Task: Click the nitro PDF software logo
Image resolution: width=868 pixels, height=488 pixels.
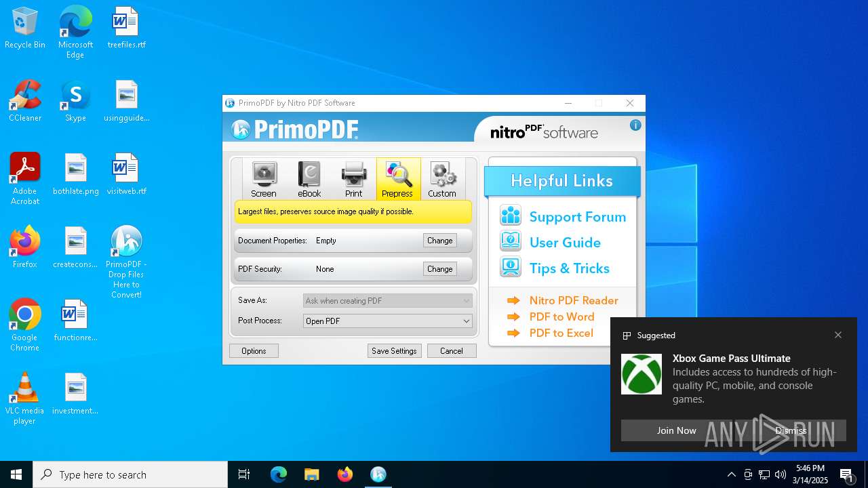Action: pyautogui.click(x=545, y=131)
